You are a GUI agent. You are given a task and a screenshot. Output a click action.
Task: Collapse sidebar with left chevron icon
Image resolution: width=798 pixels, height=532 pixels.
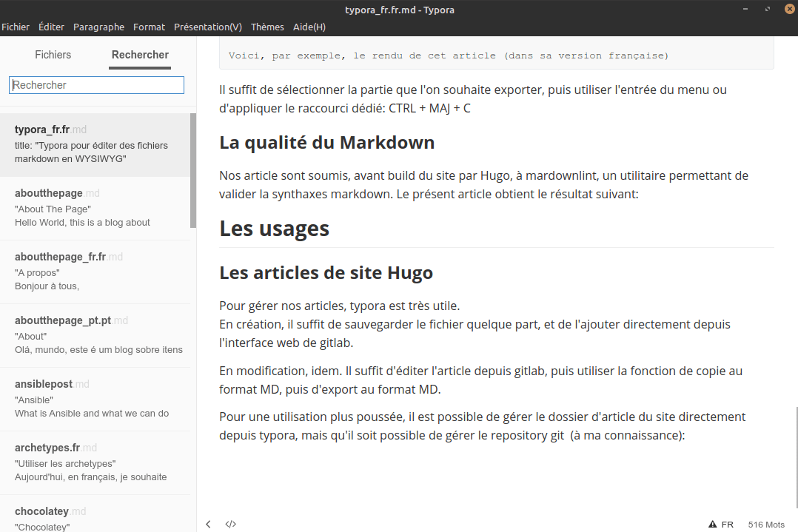[x=208, y=524]
